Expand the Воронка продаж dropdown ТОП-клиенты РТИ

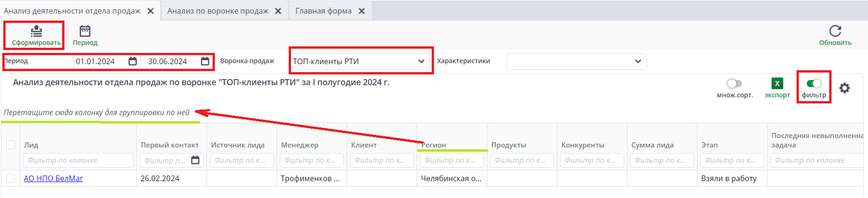(x=359, y=61)
